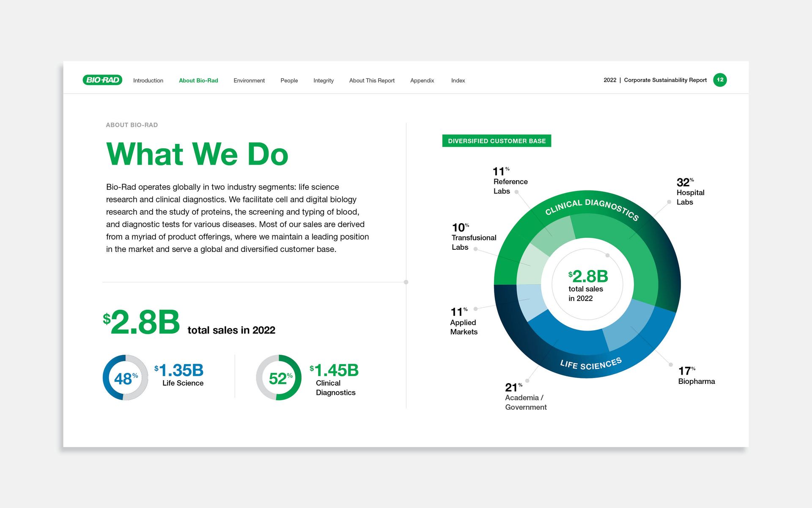Click the Bio-Rad logo
812x508 pixels.
coord(102,80)
